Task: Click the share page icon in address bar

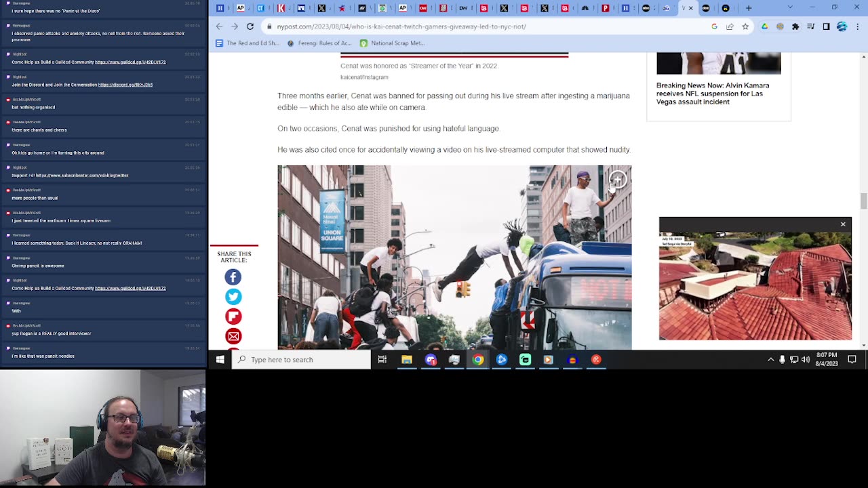Action: point(730,26)
